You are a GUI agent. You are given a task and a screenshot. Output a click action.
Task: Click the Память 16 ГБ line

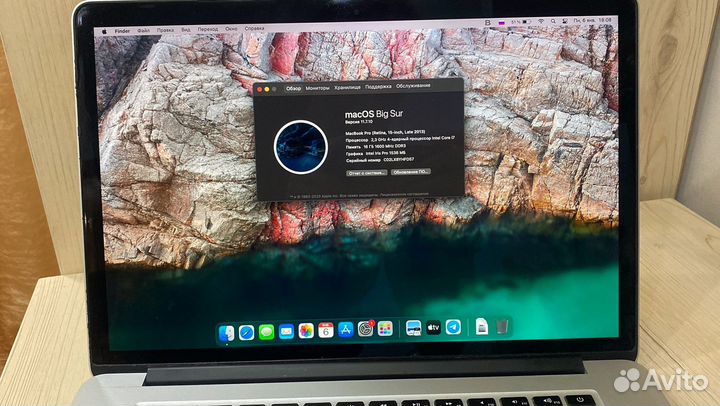point(376,147)
